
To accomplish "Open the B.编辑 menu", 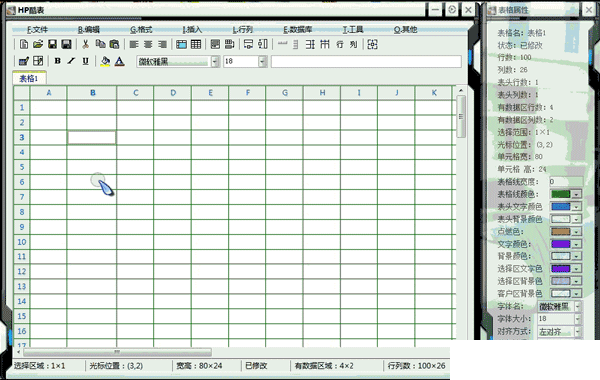I will 89,29.
